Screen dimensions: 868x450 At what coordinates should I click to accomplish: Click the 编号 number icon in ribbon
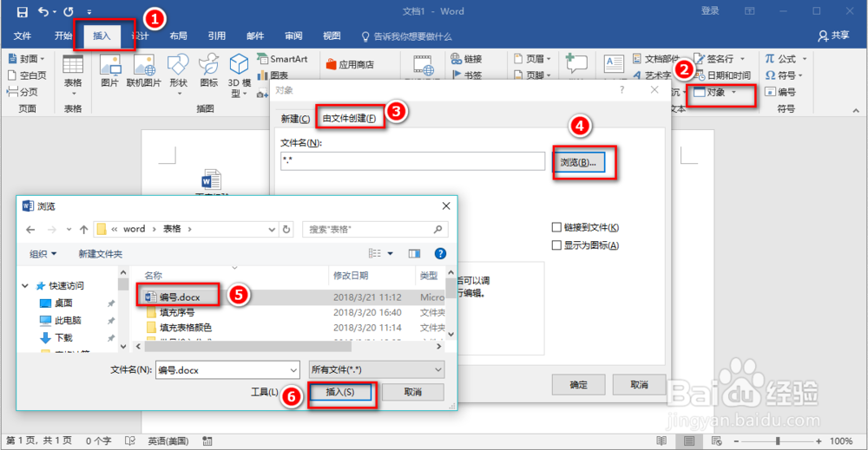click(x=770, y=92)
